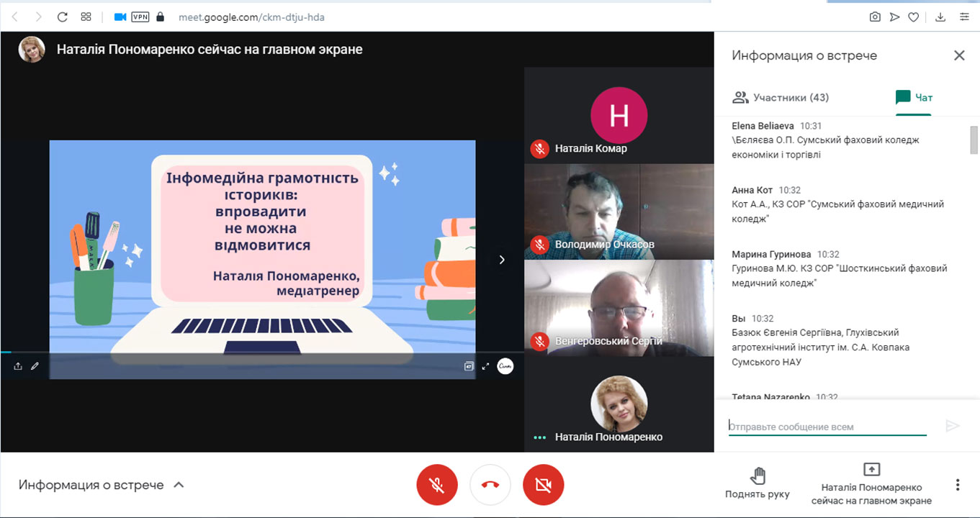Leave the call with the hang-up button

pos(490,485)
